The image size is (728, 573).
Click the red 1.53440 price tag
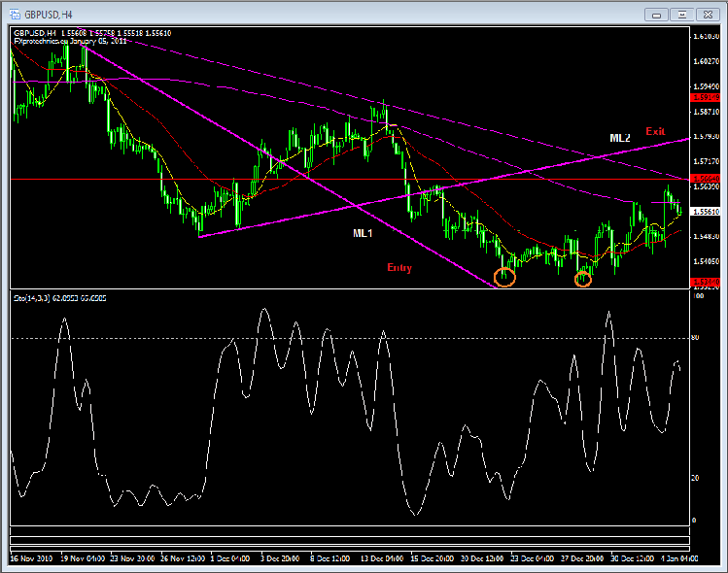point(706,282)
